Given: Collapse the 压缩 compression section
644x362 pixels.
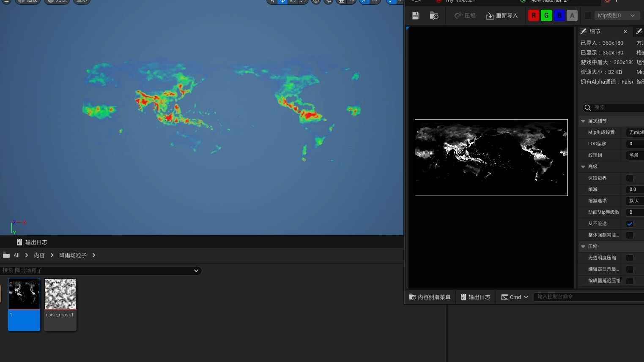Looking at the screenshot, I should (583, 247).
